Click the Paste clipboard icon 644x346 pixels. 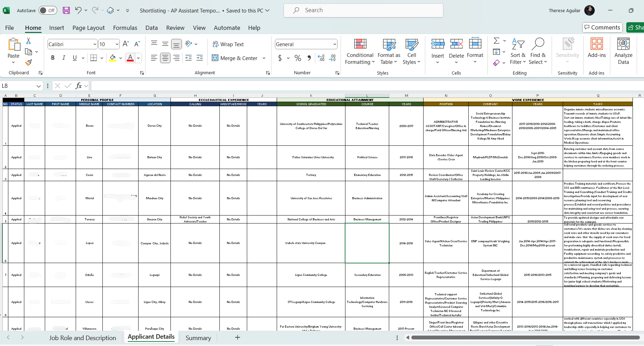(14, 44)
